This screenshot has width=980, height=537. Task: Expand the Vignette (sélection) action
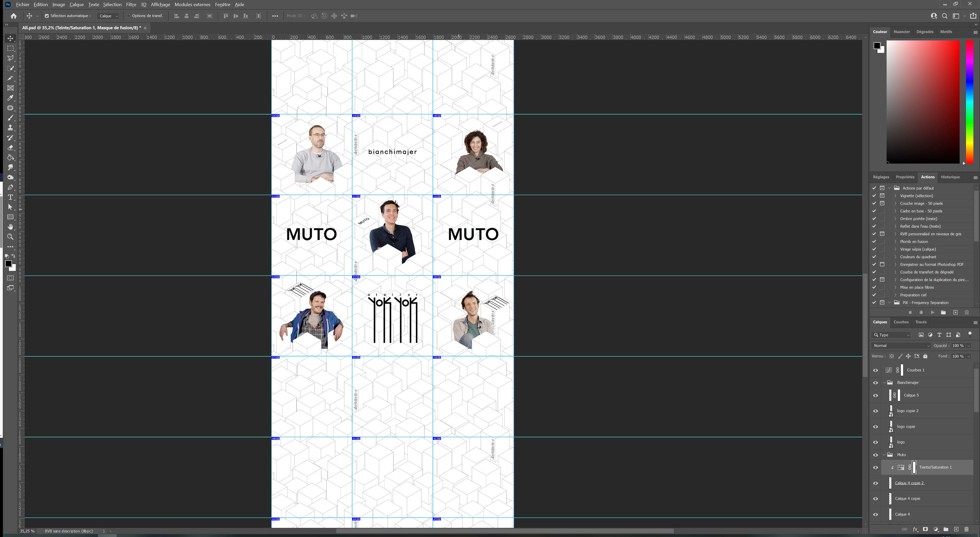(895, 196)
